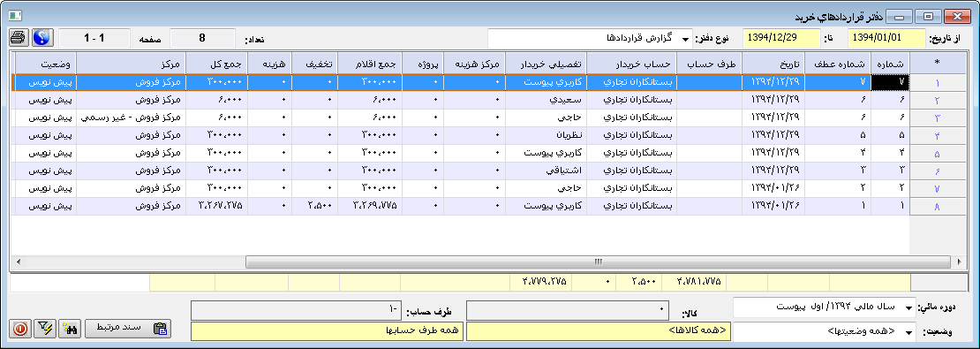980x349 pixels.
Task: Click سعیدی in the تفصیلی خریدار column
Action: 547,101
